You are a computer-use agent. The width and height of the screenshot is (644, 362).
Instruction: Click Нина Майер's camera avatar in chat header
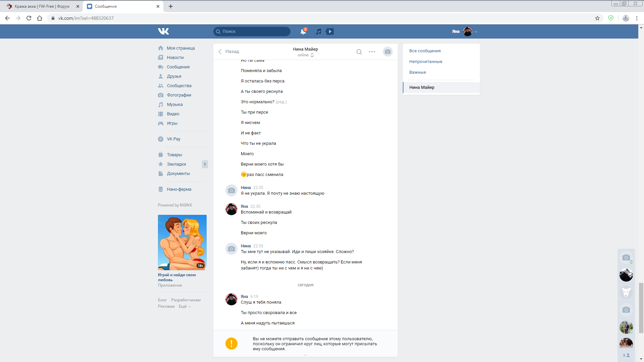click(x=387, y=52)
